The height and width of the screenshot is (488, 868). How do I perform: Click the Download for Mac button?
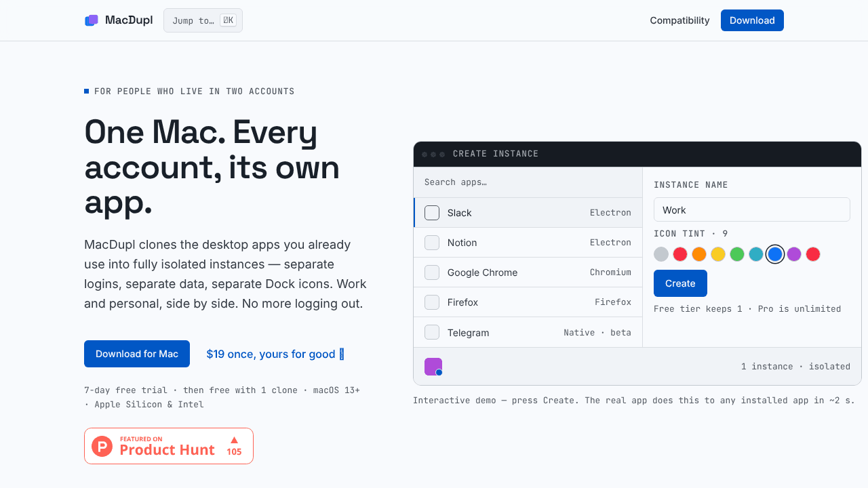[x=137, y=354]
